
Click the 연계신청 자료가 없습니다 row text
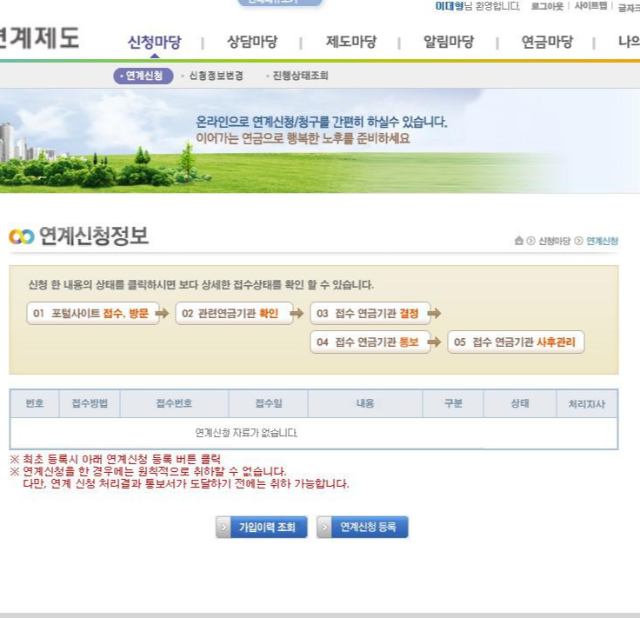point(246,433)
